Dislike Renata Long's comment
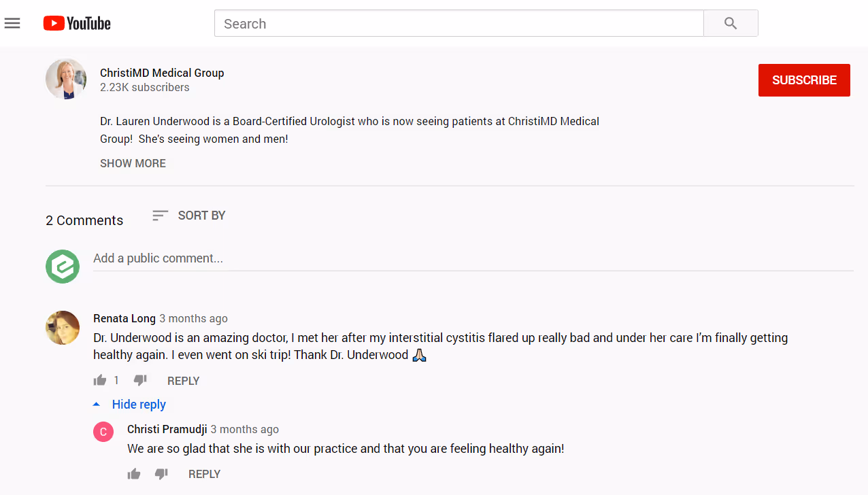Viewport: 868px width, 495px height. [x=140, y=380]
